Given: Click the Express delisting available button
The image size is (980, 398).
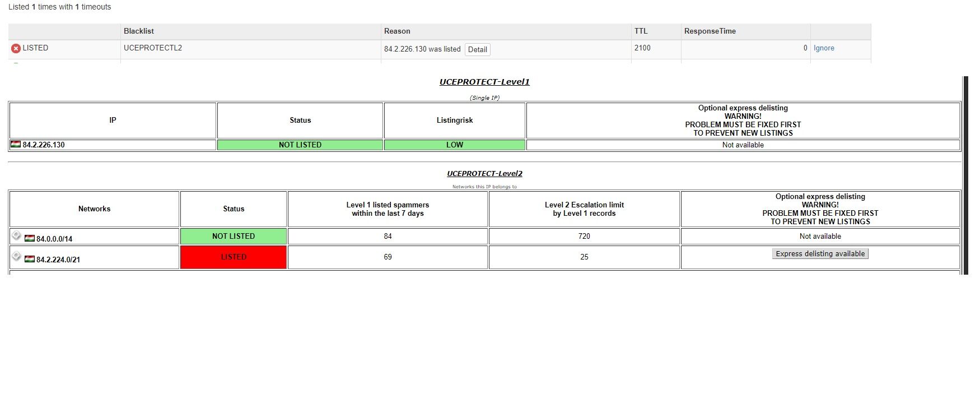Looking at the screenshot, I should [820, 254].
